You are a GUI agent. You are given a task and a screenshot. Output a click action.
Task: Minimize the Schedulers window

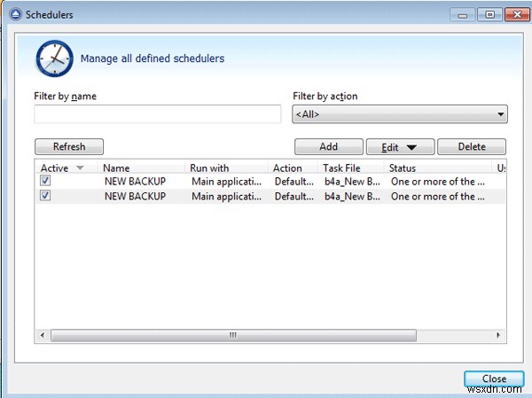[x=463, y=15]
